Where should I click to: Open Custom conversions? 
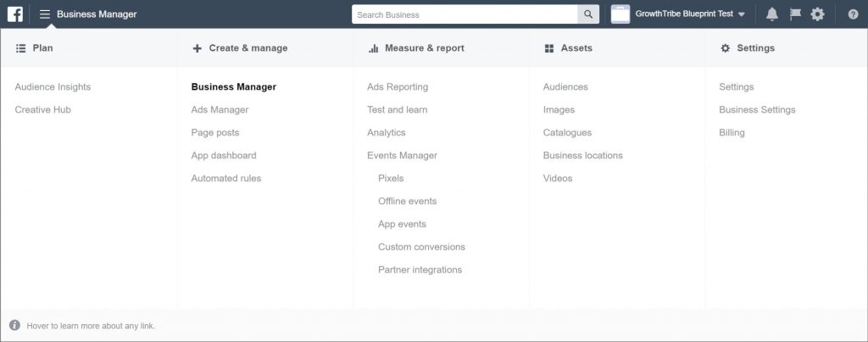(x=421, y=247)
